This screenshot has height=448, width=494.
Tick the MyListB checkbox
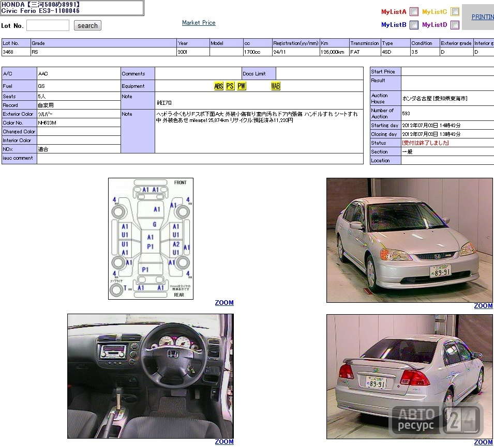(414, 25)
